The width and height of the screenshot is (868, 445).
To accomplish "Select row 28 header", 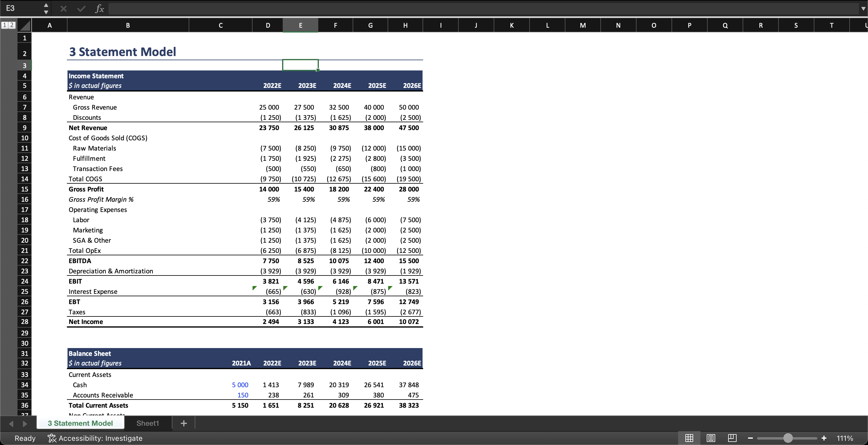I will tap(25, 322).
